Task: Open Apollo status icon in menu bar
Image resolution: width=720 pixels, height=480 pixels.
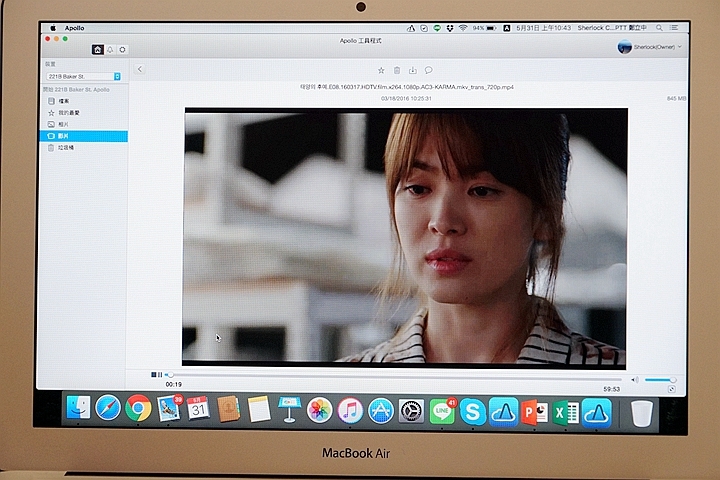Action: pos(411,28)
